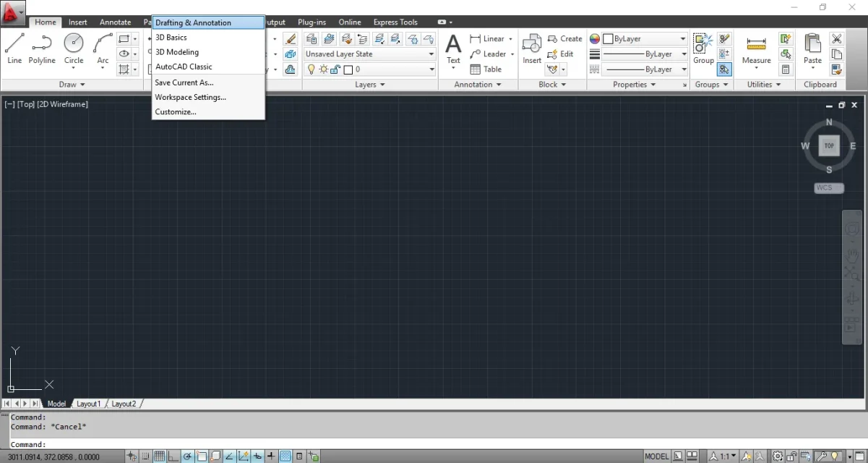Click the Edit block button
The height and width of the screenshot is (463, 868).
pos(560,54)
